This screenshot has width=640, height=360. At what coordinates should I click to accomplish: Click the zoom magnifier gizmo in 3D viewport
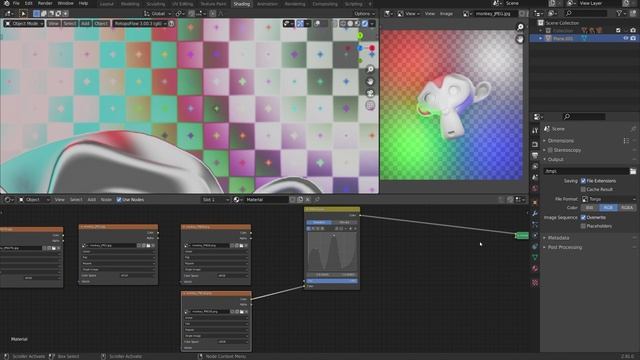pos(370,69)
